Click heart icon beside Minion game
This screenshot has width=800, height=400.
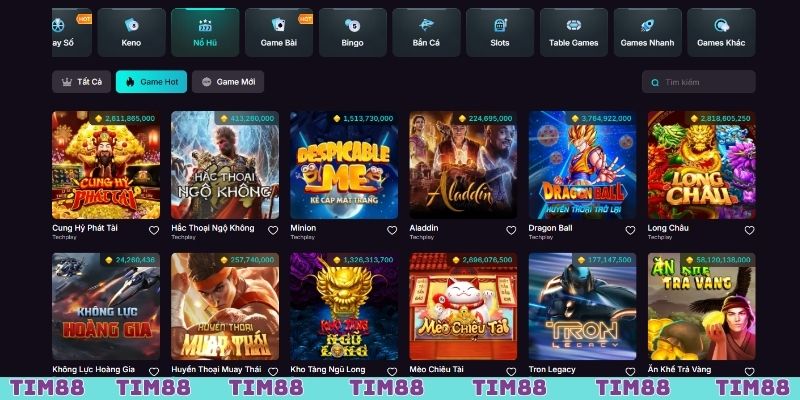coord(392,230)
